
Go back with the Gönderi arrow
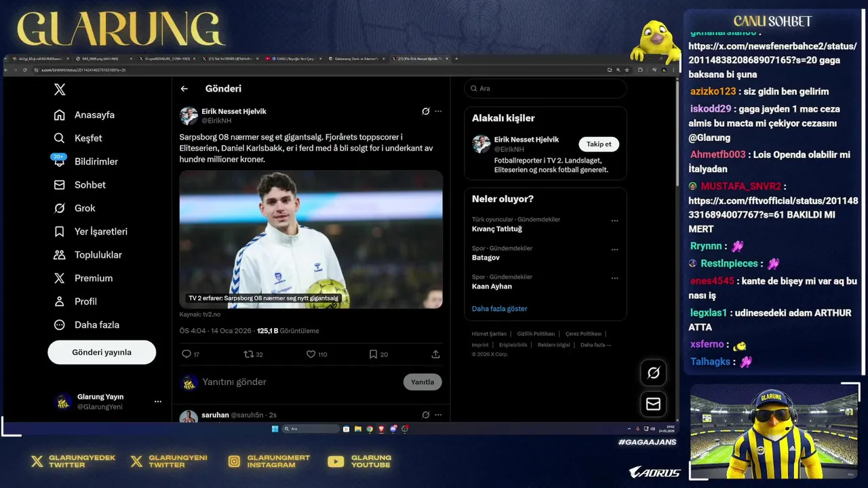tap(184, 89)
